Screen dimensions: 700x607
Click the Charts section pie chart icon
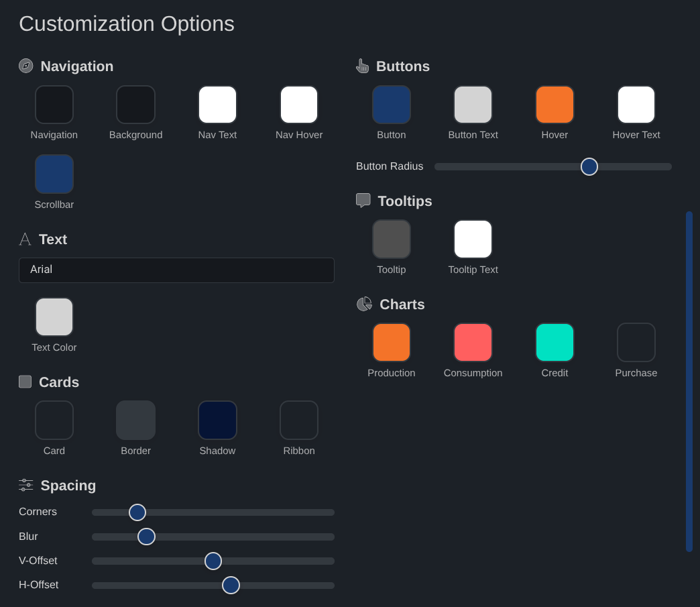pos(364,304)
